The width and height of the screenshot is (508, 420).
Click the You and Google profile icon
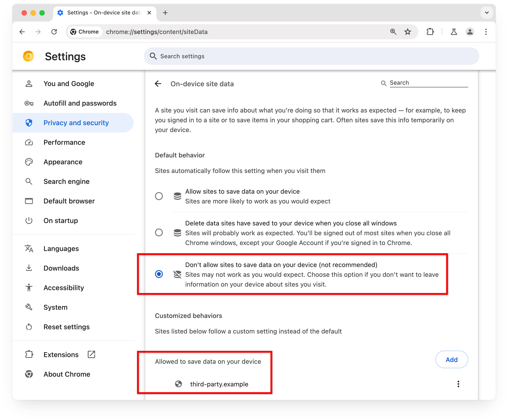coord(29,84)
